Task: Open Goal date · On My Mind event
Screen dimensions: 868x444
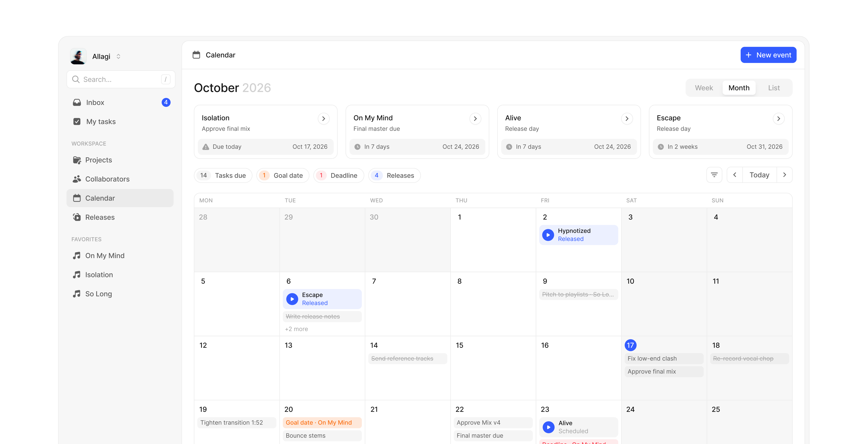Action: pos(322,422)
